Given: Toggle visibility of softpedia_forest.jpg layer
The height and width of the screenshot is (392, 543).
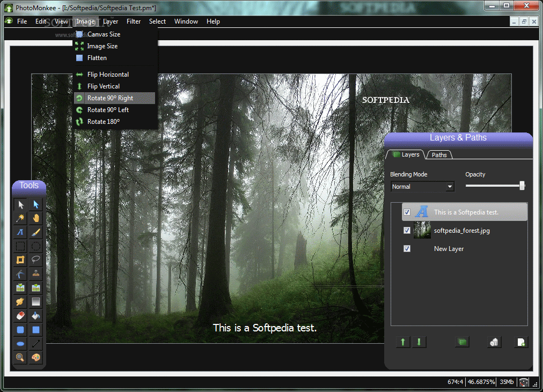Looking at the screenshot, I should click(x=407, y=231).
